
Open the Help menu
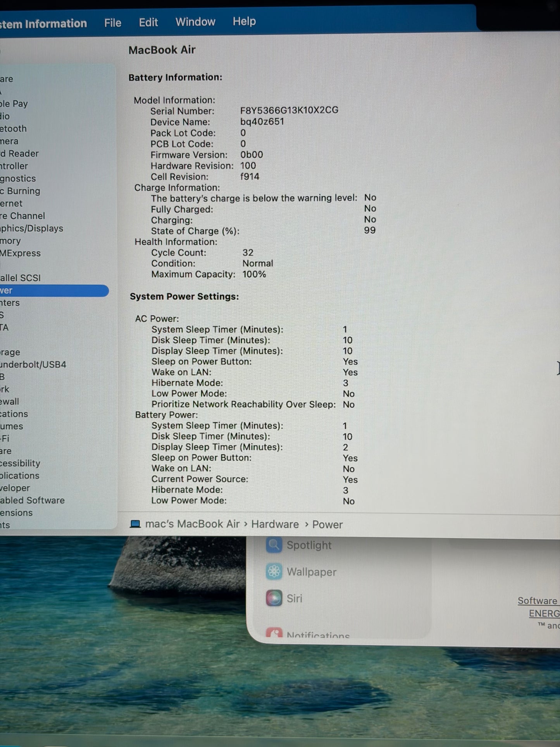244,21
